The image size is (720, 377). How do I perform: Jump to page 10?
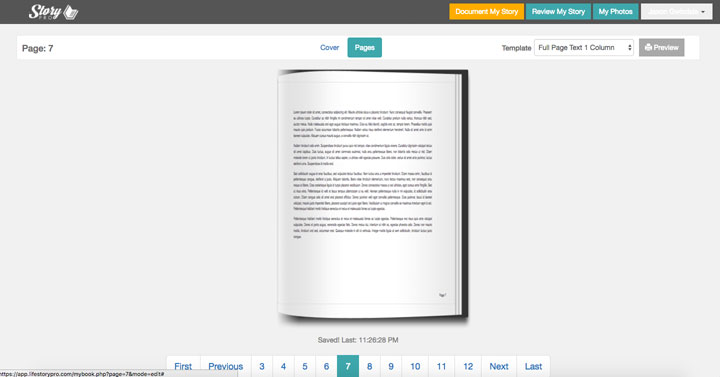click(x=415, y=366)
